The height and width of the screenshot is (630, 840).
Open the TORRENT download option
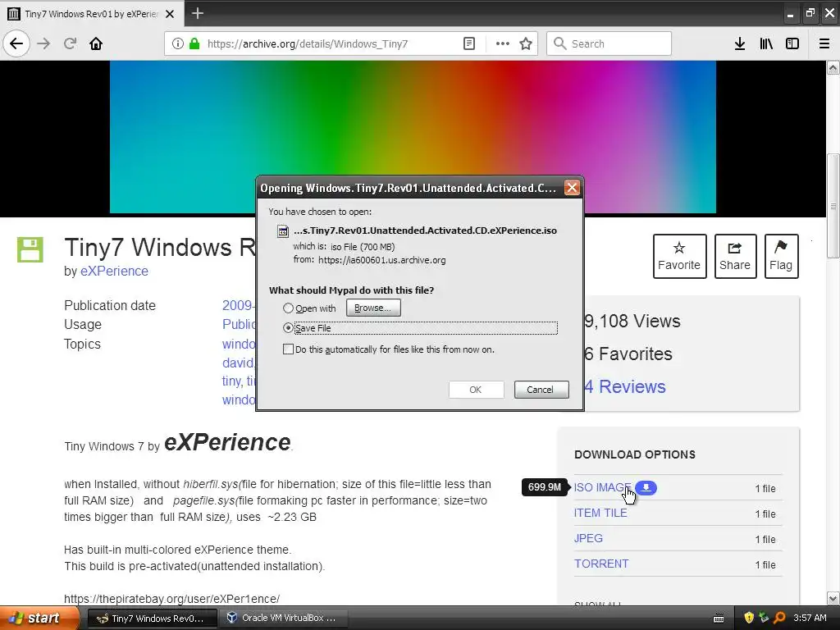coord(601,564)
